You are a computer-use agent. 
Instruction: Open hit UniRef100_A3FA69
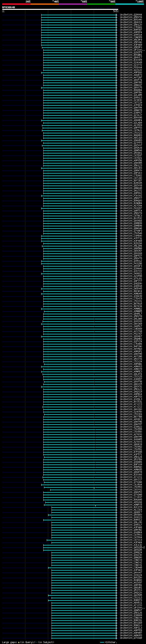coord(131,45)
